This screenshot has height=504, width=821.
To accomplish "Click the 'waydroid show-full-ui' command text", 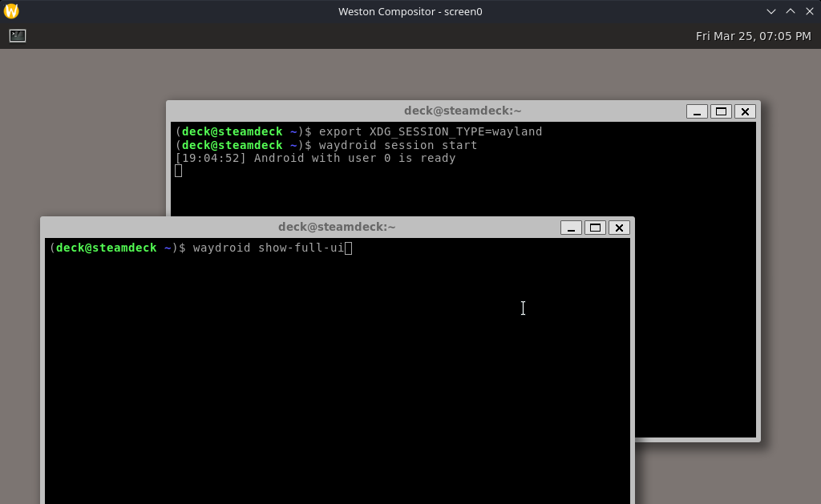I will pos(268,248).
